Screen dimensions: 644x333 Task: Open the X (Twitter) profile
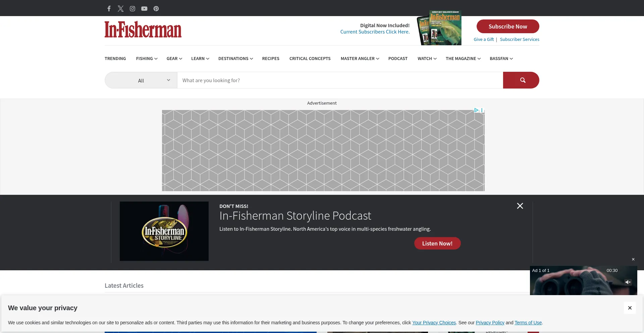coord(120,8)
